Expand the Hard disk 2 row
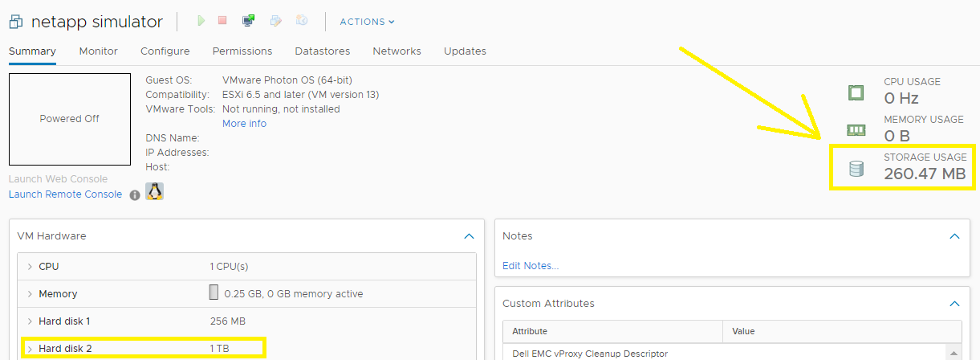 coord(30,349)
